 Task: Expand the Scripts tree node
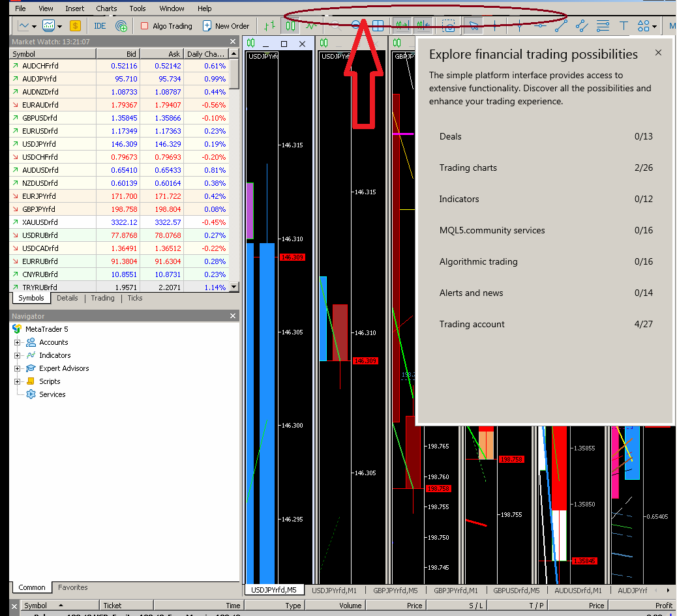[17, 381]
